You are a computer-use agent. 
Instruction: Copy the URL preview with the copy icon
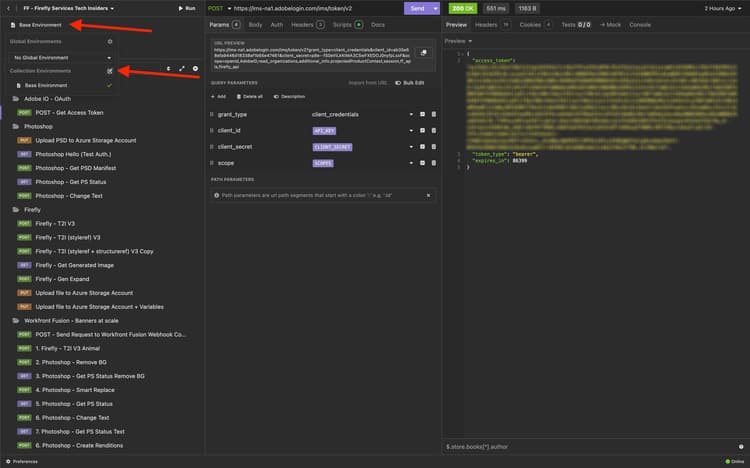423,53
